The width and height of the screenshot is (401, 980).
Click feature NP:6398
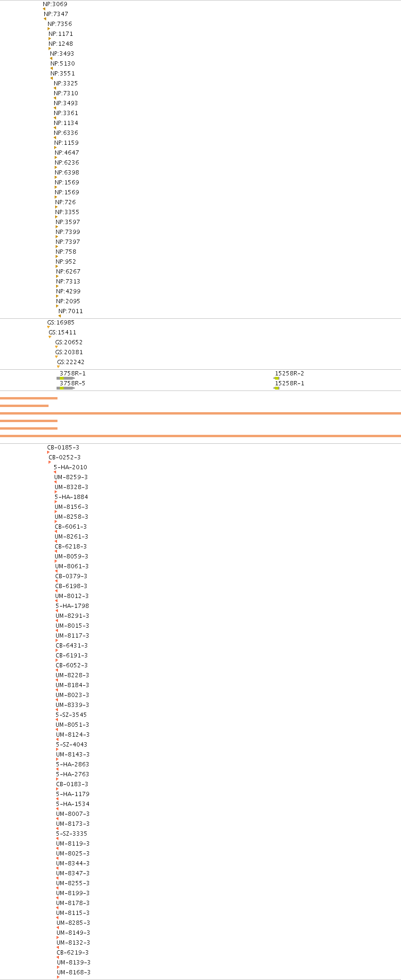point(67,173)
